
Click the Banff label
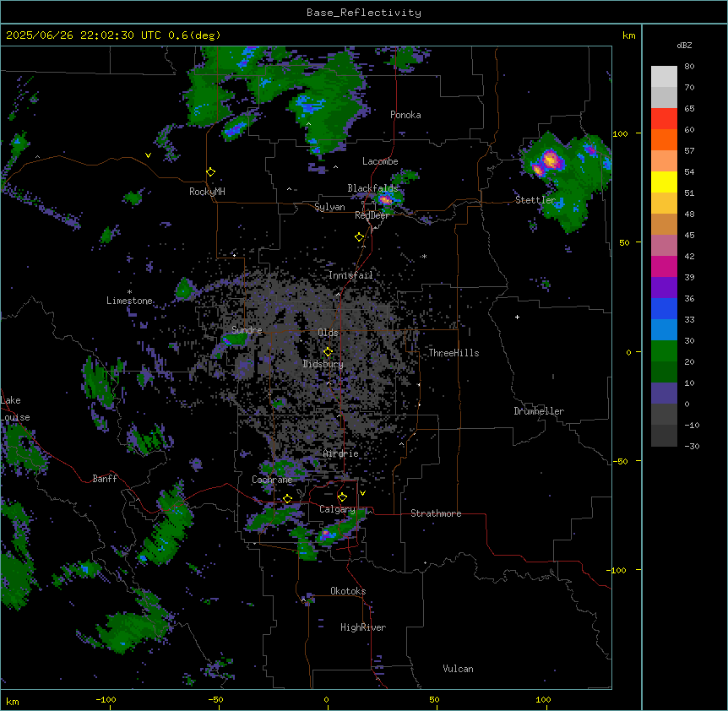105,479
